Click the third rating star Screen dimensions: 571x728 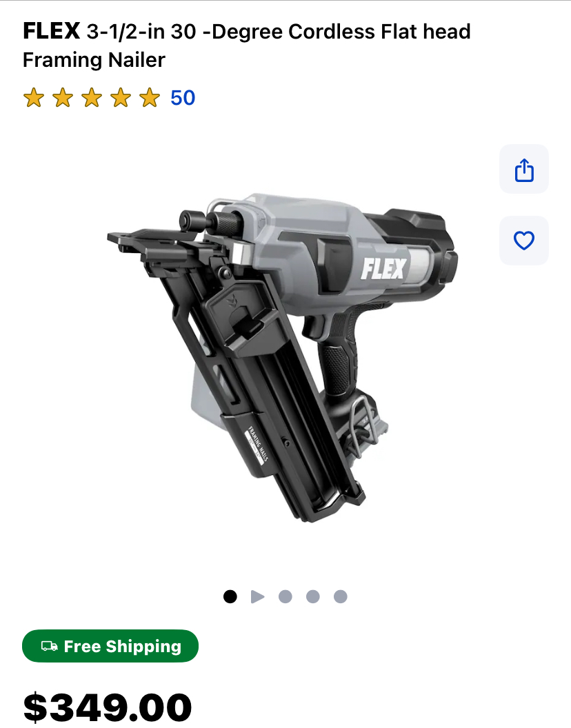pyautogui.click(x=92, y=98)
